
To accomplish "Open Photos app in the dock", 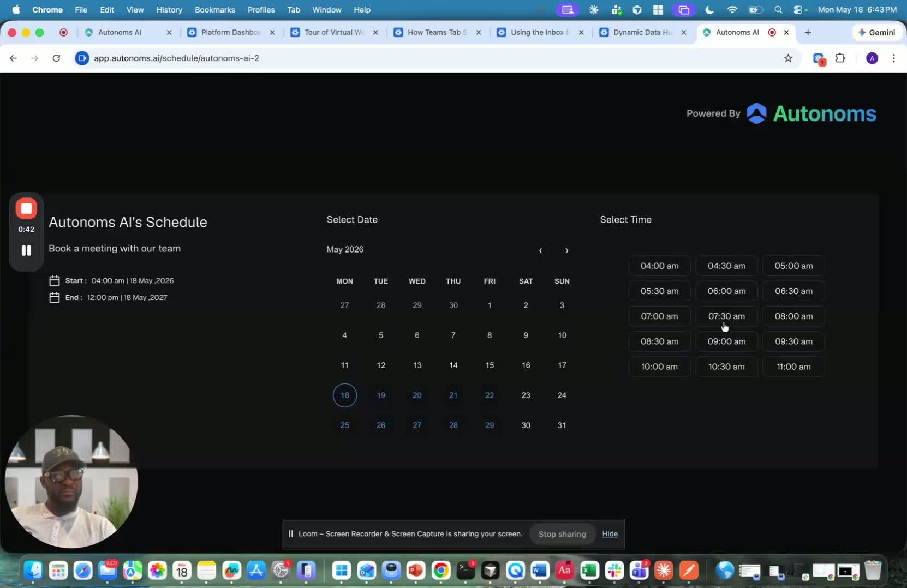I will click(157, 571).
